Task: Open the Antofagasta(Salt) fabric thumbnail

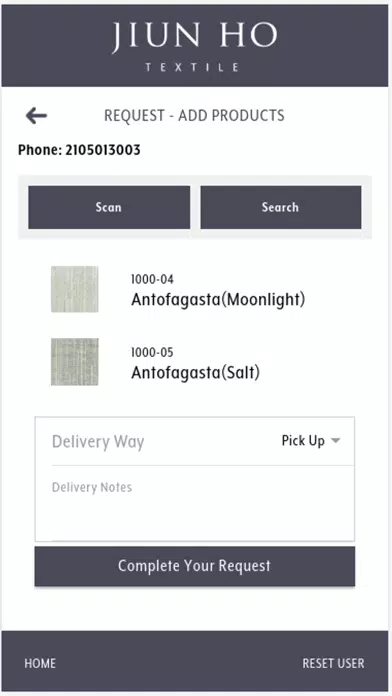Action: coord(75,362)
